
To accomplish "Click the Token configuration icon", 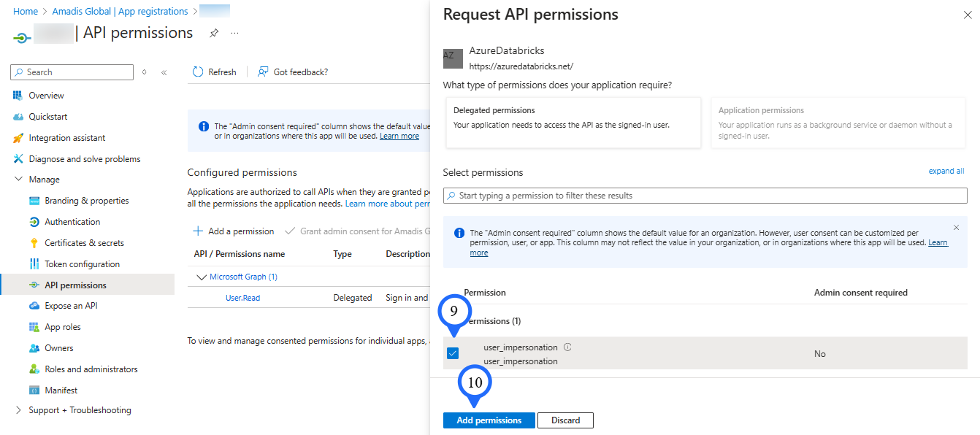I will coord(34,264).
